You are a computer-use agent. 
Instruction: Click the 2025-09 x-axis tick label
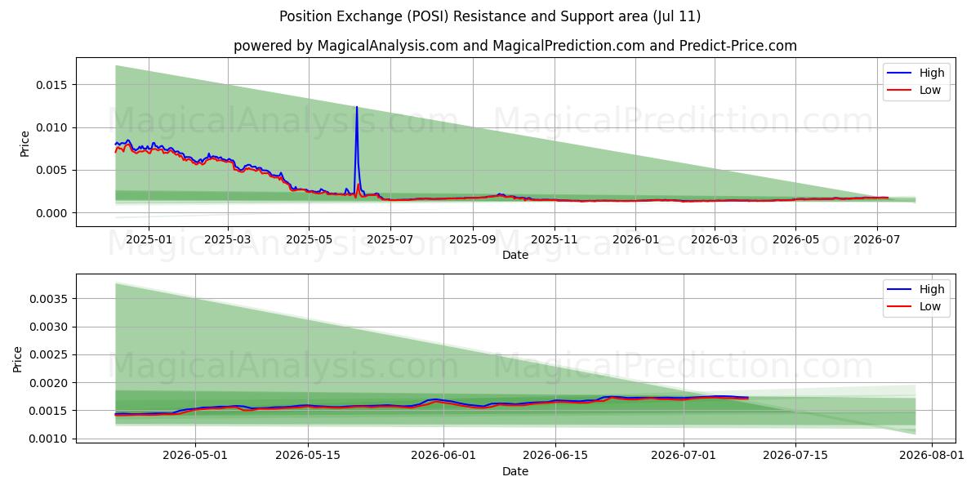coord(474,239)
